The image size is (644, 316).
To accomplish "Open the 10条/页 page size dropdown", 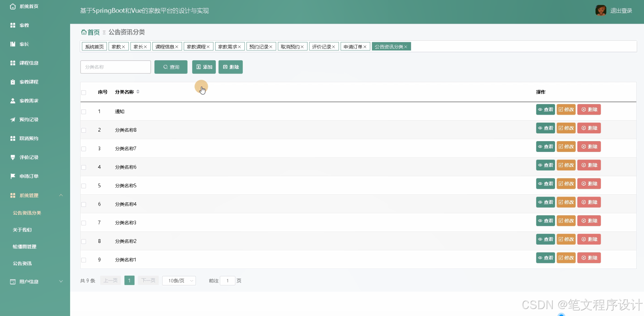I will point(179,280).
